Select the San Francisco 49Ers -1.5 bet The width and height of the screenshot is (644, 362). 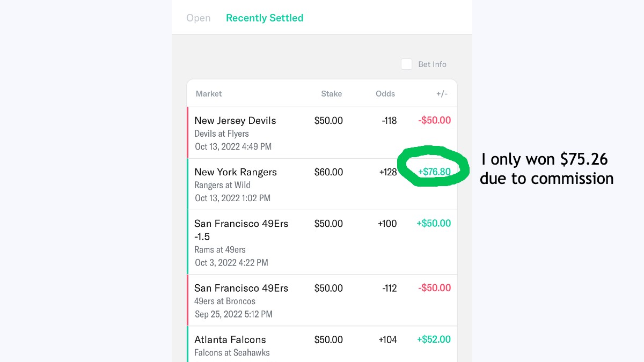click(322, 242)
